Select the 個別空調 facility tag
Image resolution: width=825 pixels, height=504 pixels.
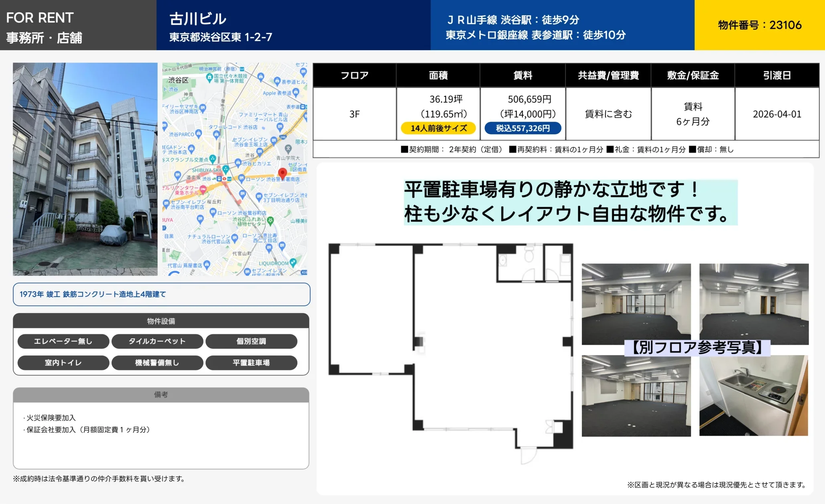click(x=251, y=341)
